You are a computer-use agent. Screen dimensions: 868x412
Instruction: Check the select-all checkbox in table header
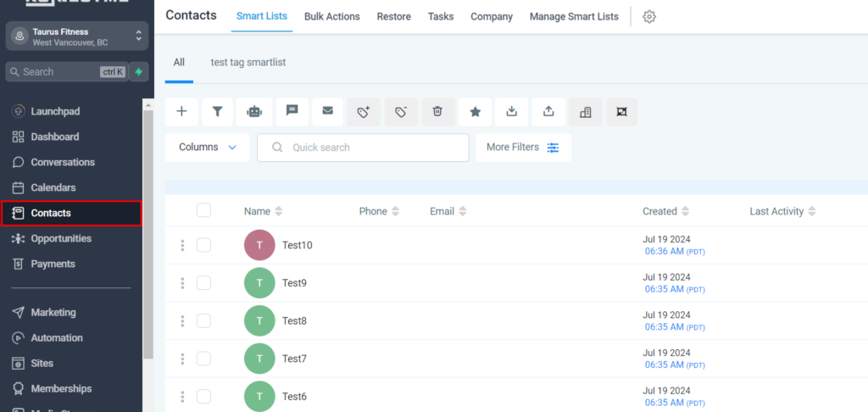coord(203,210)
